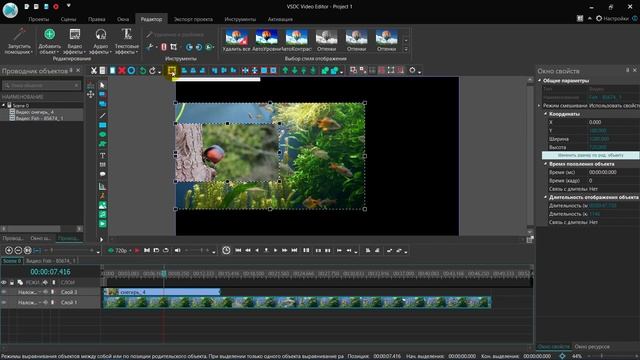640x360 pixels.
Task: Select the Ellipse shape tool
Action: click(102, 134)
